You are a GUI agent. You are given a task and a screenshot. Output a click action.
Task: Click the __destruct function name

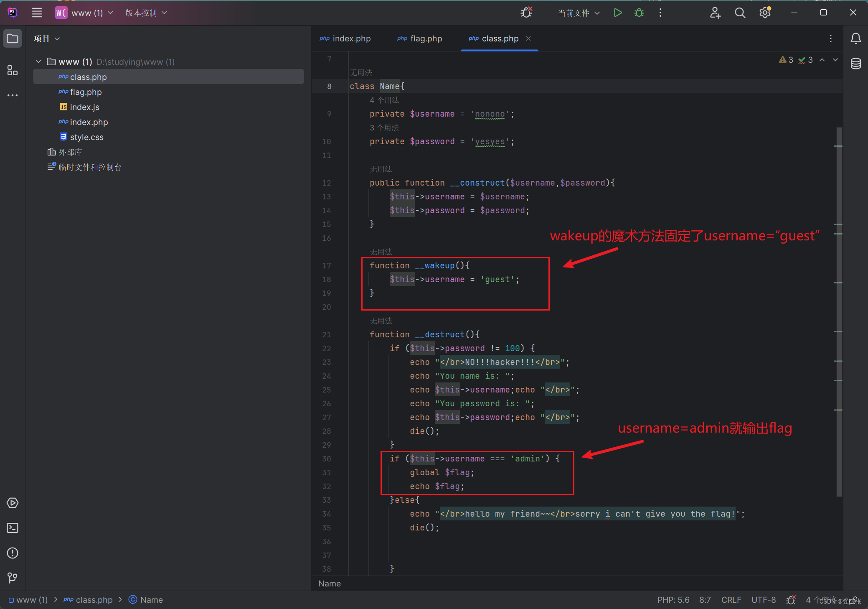pyautogui.click(x=440, y=334)
